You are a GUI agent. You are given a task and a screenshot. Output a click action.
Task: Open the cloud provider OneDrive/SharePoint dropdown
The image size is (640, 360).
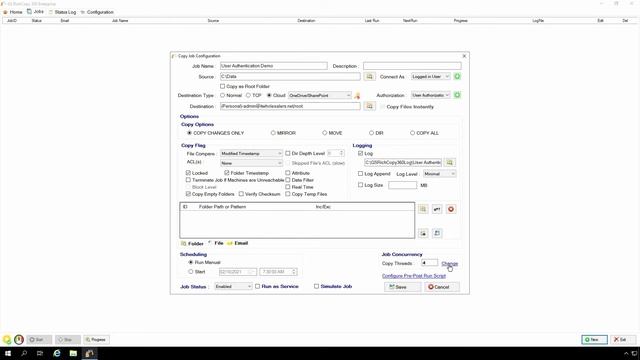pyautogui.click(x=320, y=96)
